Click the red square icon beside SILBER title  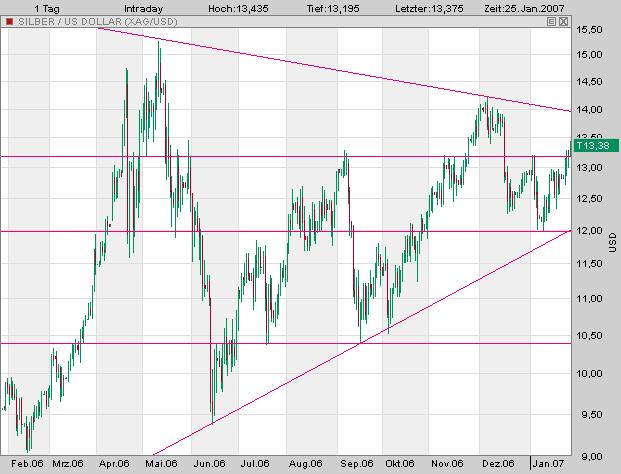click(9, 21)
